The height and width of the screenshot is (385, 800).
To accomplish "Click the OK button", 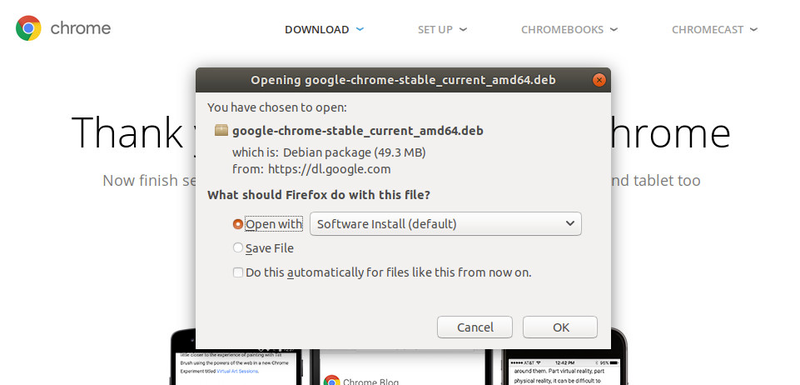I will pyautogui.click(x=560, y=327).
